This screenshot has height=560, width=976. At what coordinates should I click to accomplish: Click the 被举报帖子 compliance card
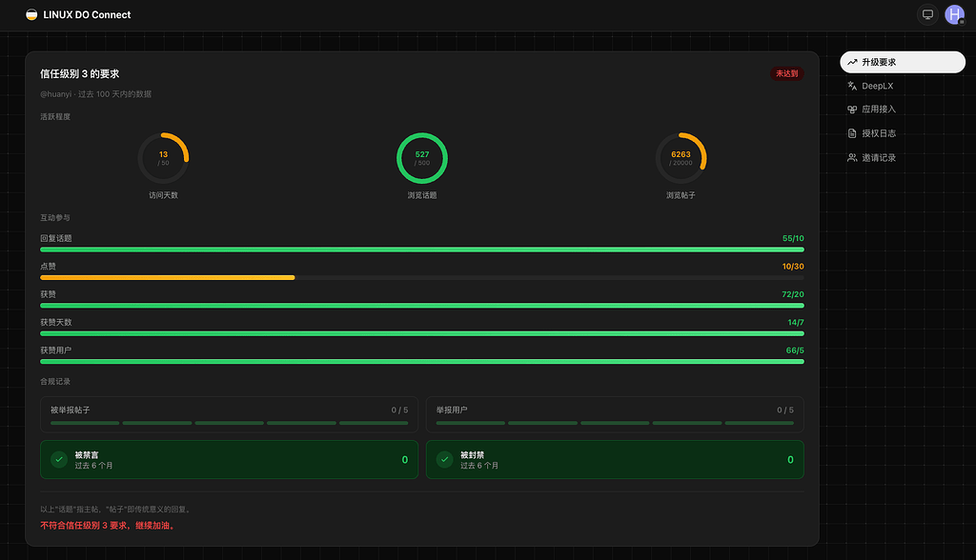[x=229, y=414]
